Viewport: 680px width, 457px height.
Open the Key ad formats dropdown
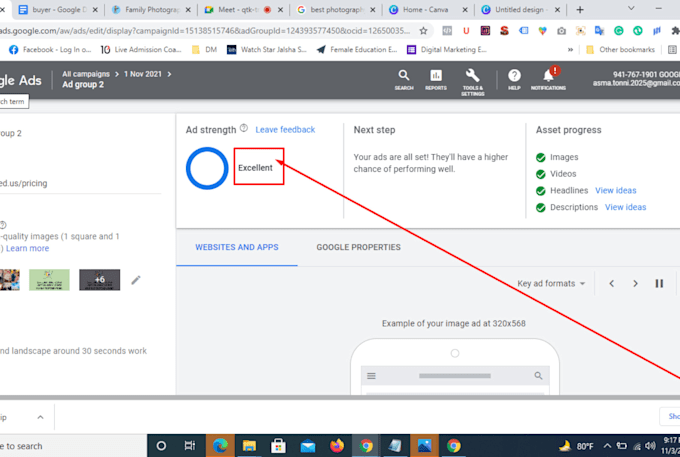(x=551, y=284)
